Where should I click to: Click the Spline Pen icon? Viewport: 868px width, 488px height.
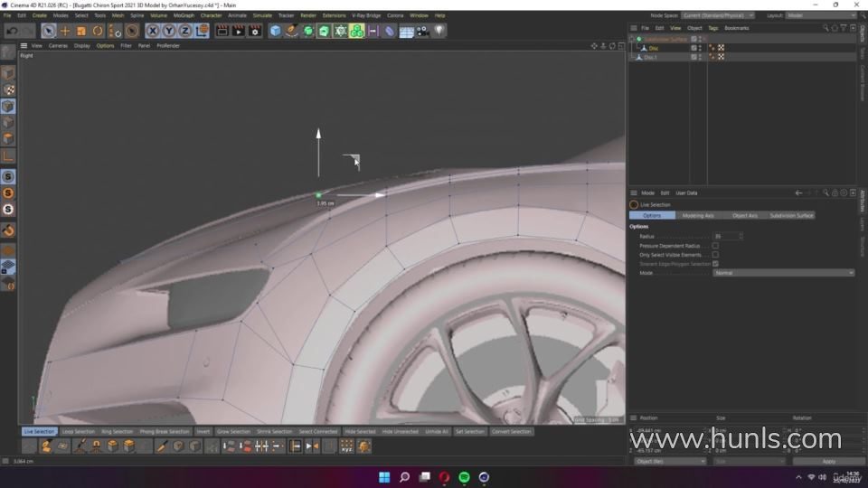coord(292,31)
